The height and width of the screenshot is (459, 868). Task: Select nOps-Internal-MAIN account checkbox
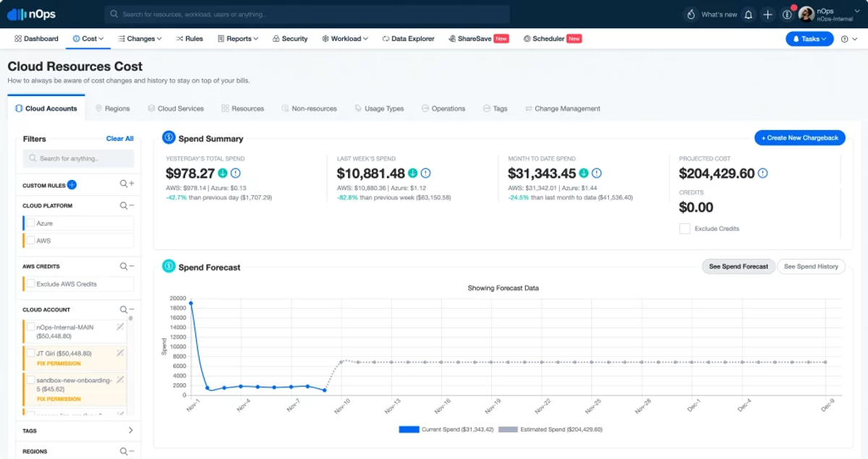coord(31,327)
